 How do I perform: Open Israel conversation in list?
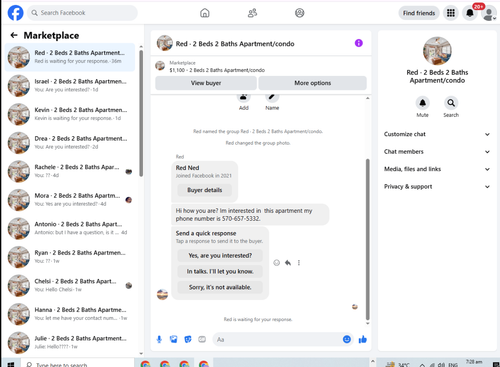(70, 86)
